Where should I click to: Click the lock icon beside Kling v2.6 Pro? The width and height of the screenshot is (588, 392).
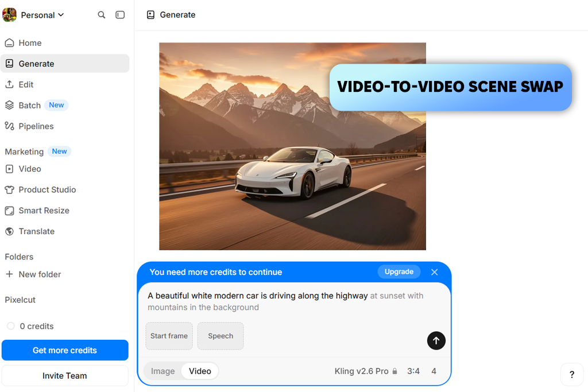pyautogui.click(x=394, y=371)
